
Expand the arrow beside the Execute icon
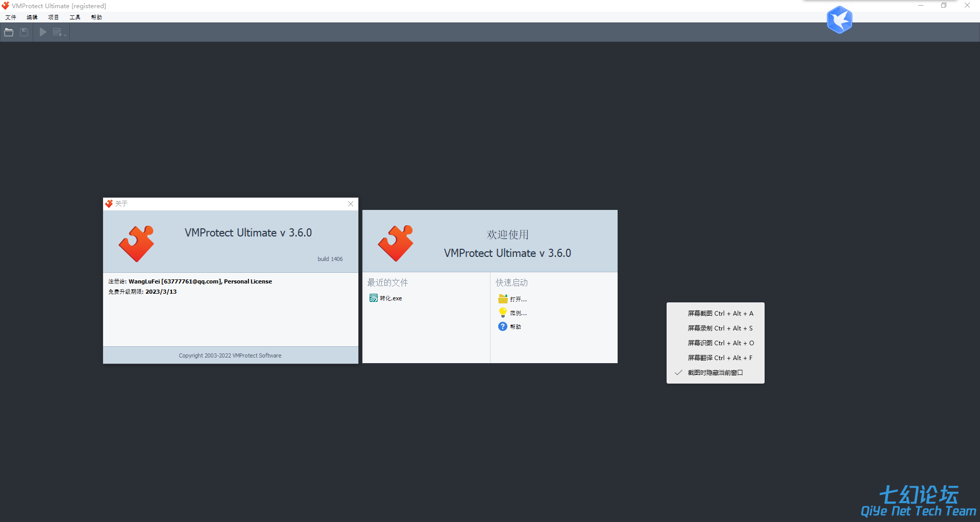point(65,35)
